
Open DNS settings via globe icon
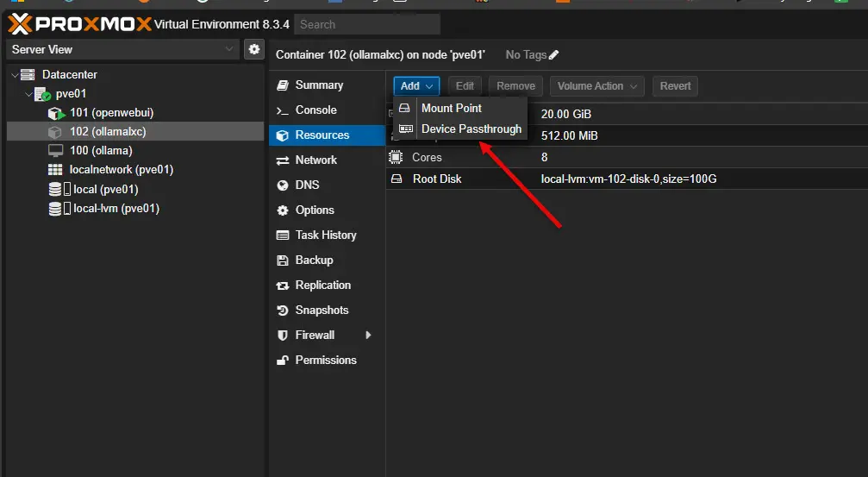click(x=283, y=185)
